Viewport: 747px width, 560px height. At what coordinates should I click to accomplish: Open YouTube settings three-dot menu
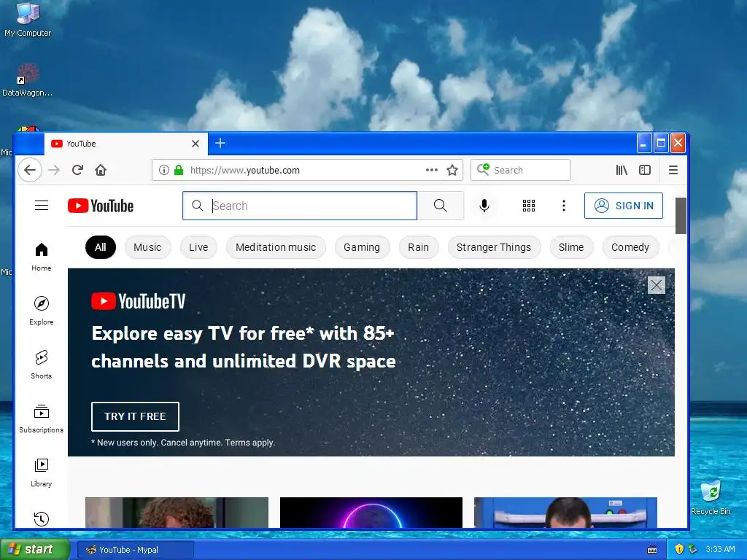point(564,206)
